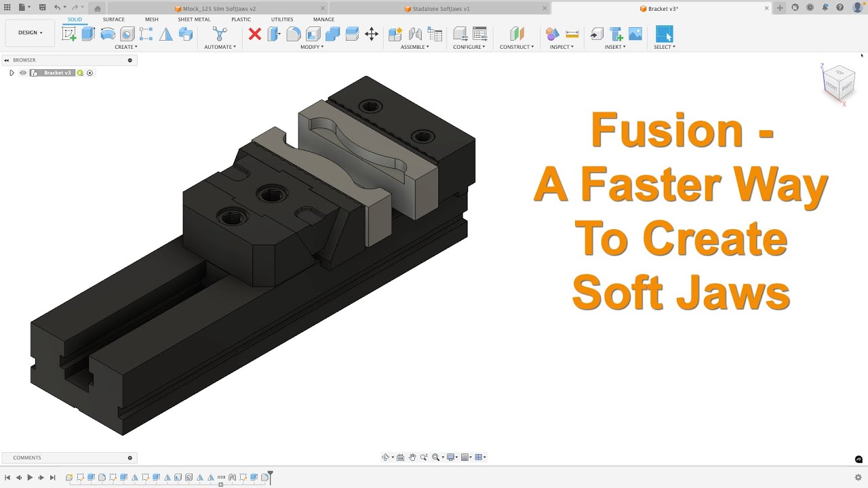Select the Move/Copy arrows tool
This screenshot has width=868, height=488.
(372, 34)
